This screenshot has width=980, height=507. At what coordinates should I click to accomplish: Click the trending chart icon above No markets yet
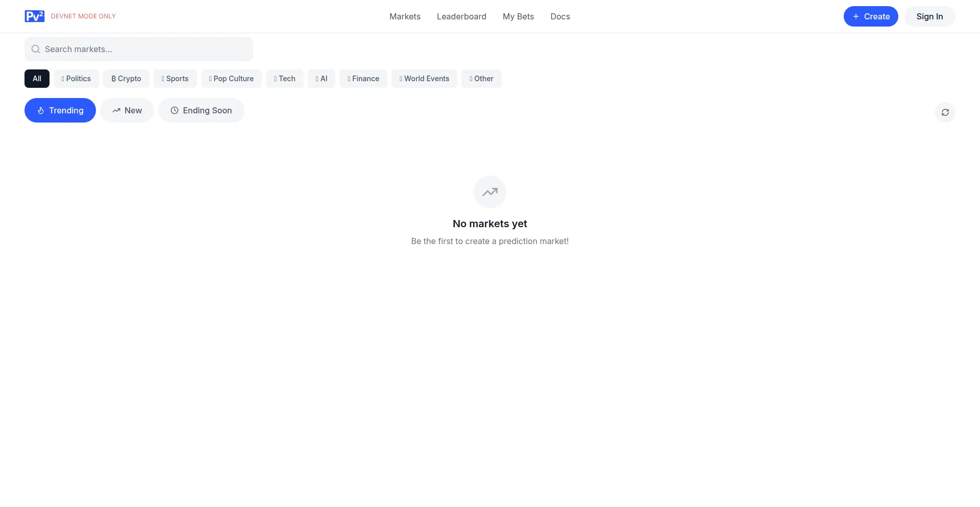click(x=489, y=192)
